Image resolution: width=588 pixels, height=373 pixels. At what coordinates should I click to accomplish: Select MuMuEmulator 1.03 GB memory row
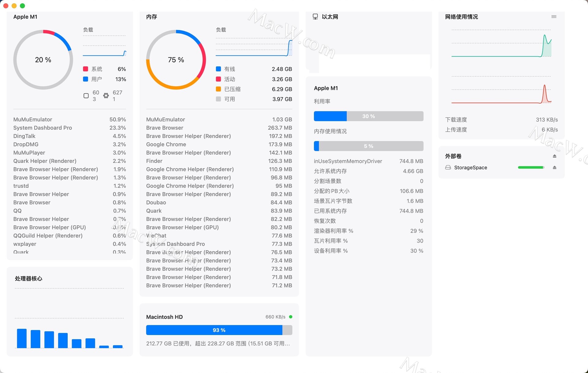click(219, 119)
